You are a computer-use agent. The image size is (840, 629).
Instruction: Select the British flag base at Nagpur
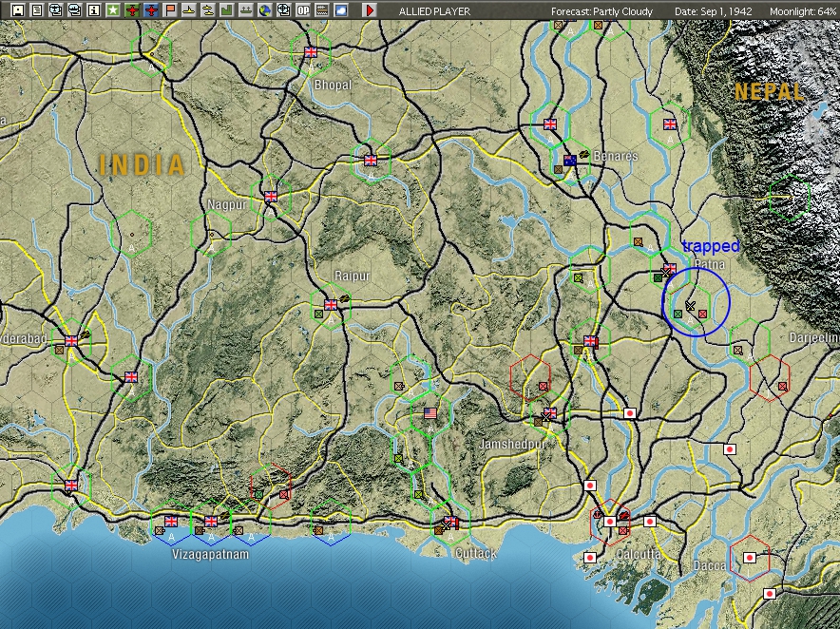coord(271,197)
